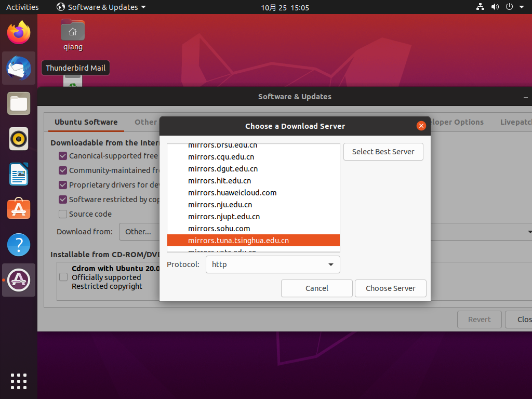Click the Choose Server button
The height and width of the screenshot is (399, 532).
pos(390,288)
